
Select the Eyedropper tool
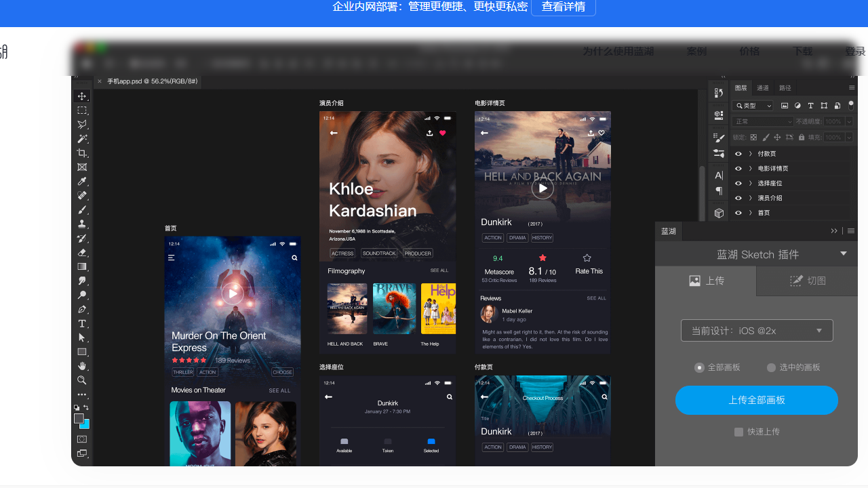click(x=82, y=182)
